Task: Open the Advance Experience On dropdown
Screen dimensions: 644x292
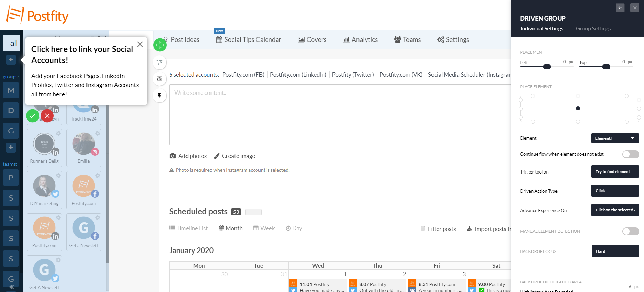Action: click(615, 210)
